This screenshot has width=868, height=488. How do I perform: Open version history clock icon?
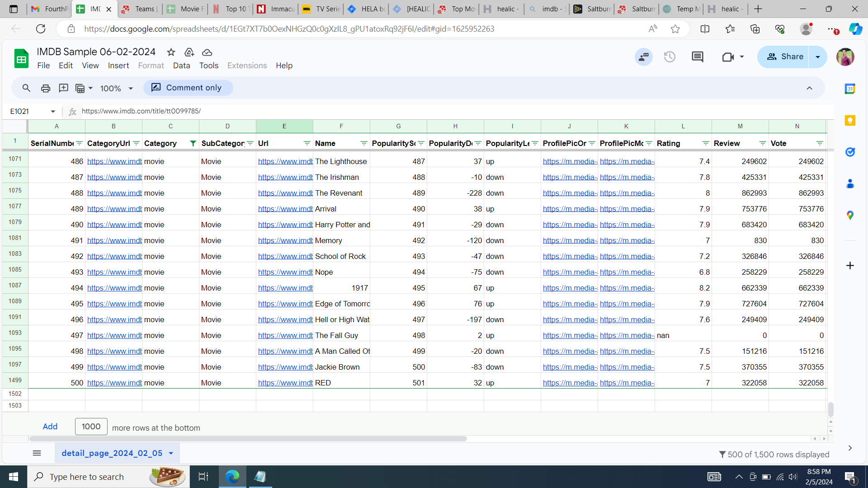click(x=670, y=57)
